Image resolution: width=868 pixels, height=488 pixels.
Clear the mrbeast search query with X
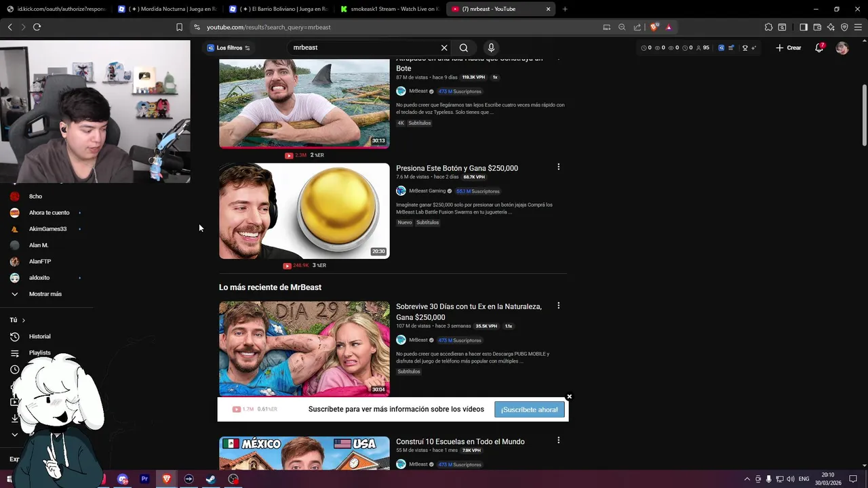point(444,48)
